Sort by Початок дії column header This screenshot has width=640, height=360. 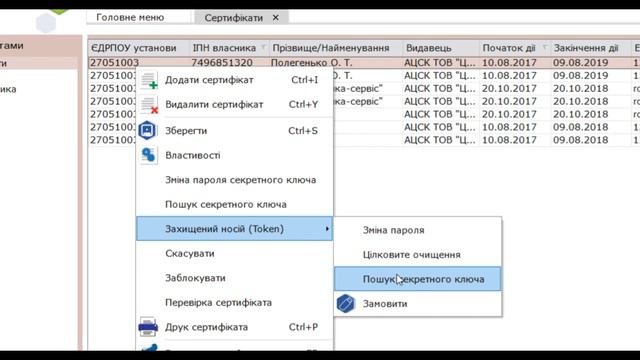click(509, 48)
